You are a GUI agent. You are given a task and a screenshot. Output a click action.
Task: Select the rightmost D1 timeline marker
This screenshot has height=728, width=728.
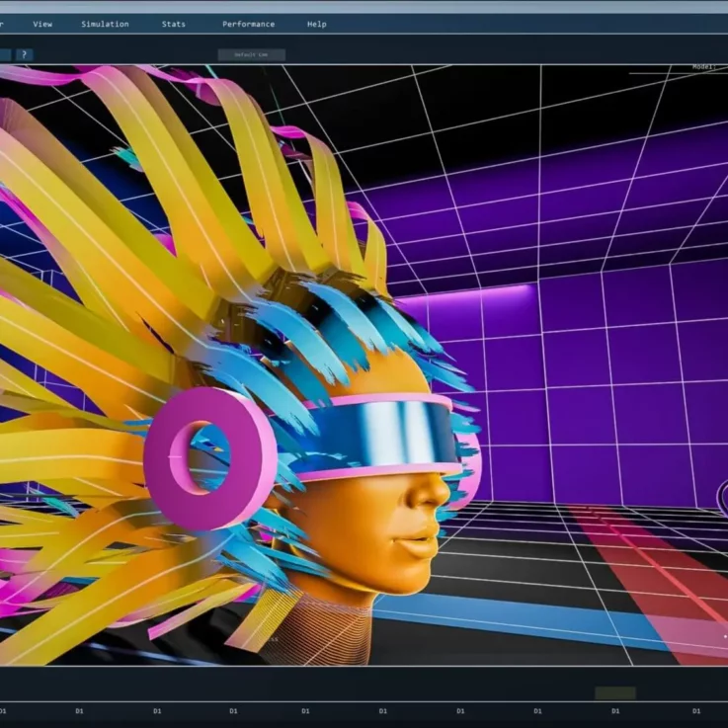pyautogui.click(x=695, y=710)
